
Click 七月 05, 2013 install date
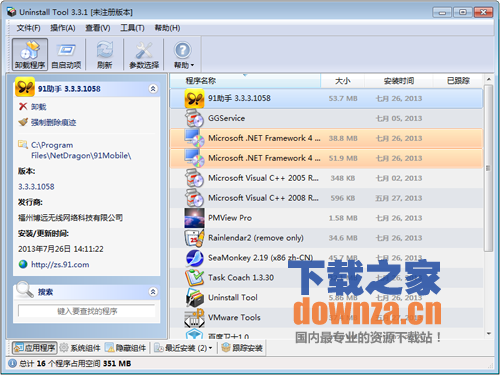point(399,119)
